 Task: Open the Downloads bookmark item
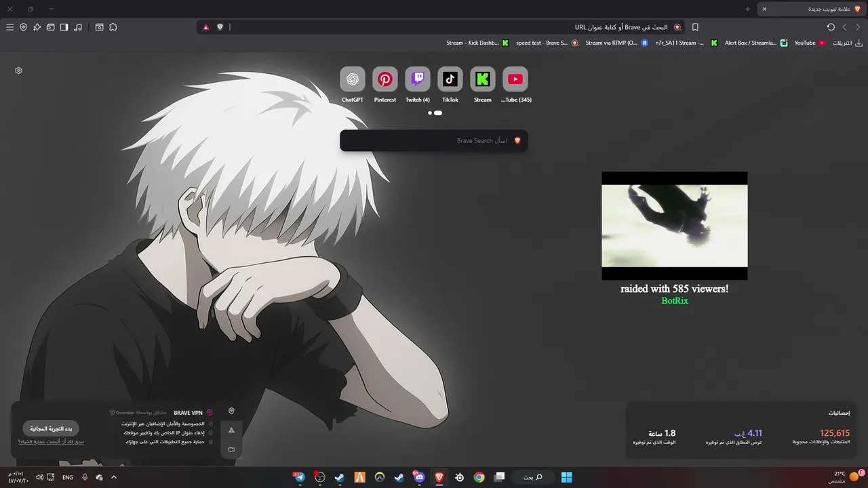click(846, 43)
